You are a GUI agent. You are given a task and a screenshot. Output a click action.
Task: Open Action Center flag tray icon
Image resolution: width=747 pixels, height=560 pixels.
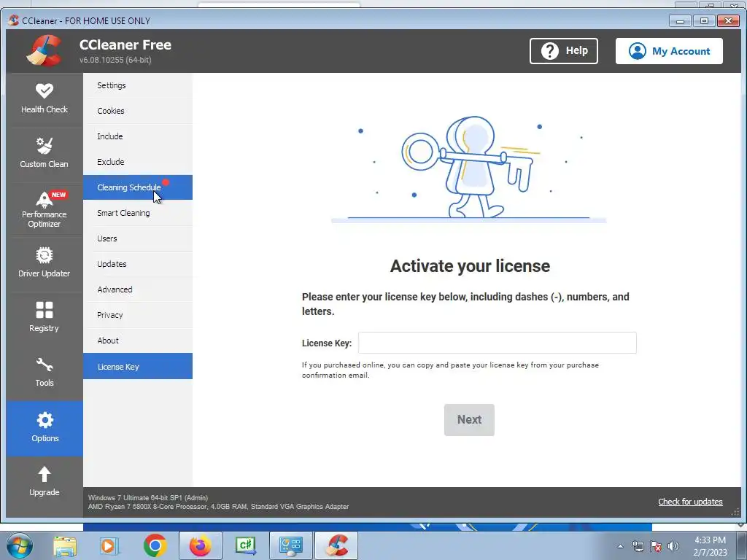[656, 546]
